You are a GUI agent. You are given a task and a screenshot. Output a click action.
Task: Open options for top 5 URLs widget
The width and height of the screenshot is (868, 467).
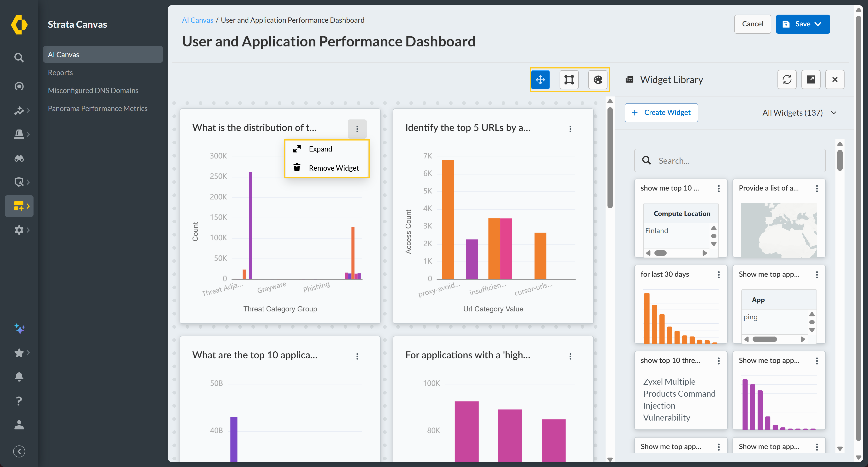[570, 129]
